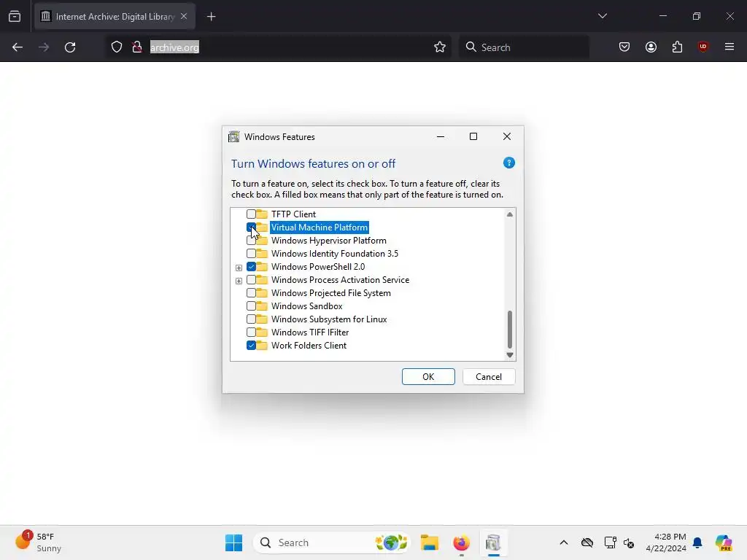Close the Internet Archive tab
The image size is (747, 560).
click(x=184, y=16)
